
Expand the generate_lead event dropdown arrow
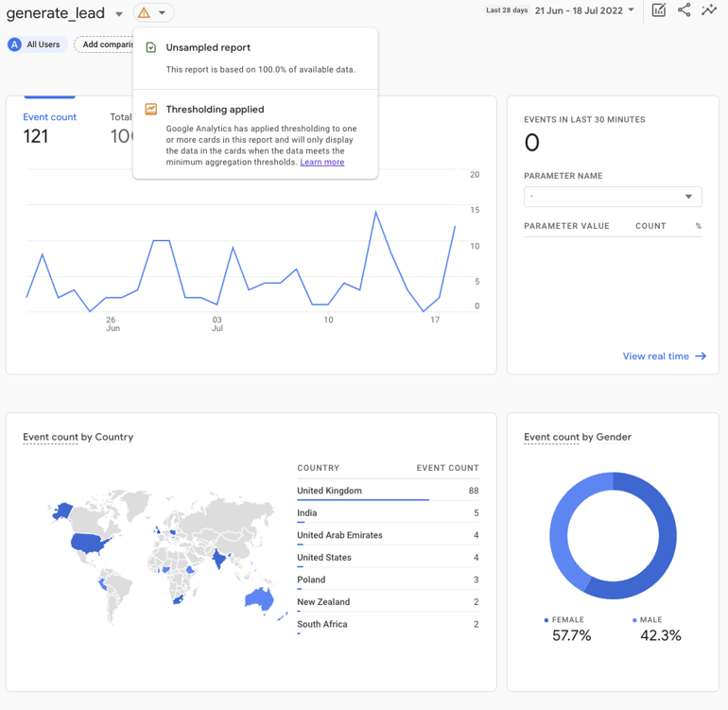tap(119, 14)
